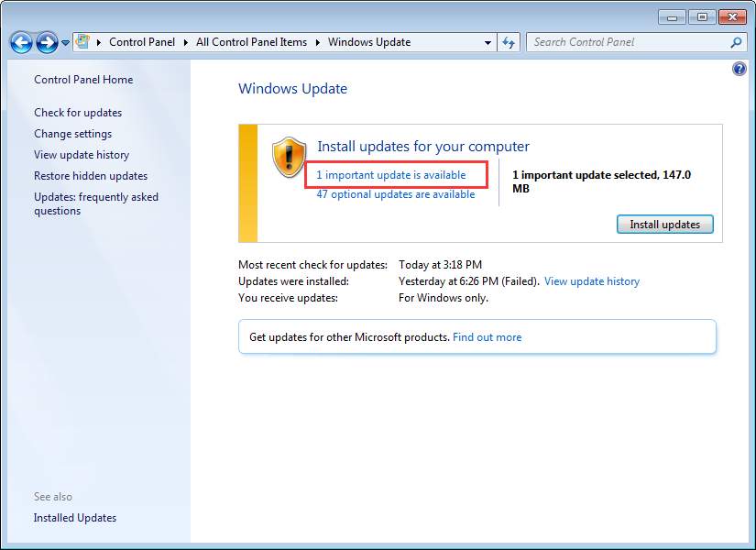Close the Windows Update window

pos(732,17)
